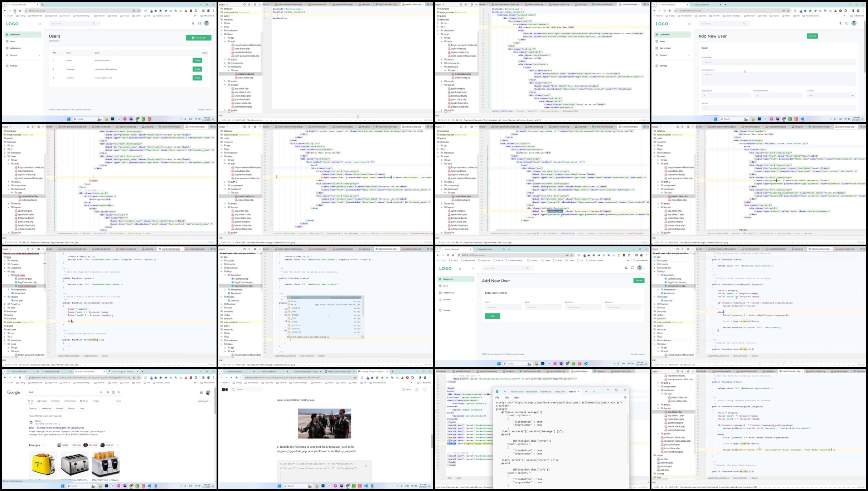Click the Medium article vertical scrollbar

[x=432, y=441]
